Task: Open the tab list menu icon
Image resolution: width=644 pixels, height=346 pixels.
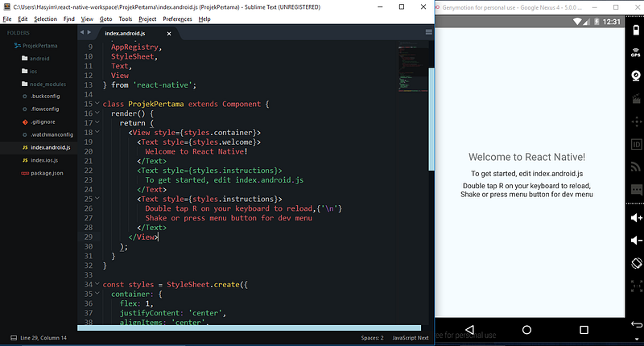Action: pyautogui.click(x=428, y=32)
